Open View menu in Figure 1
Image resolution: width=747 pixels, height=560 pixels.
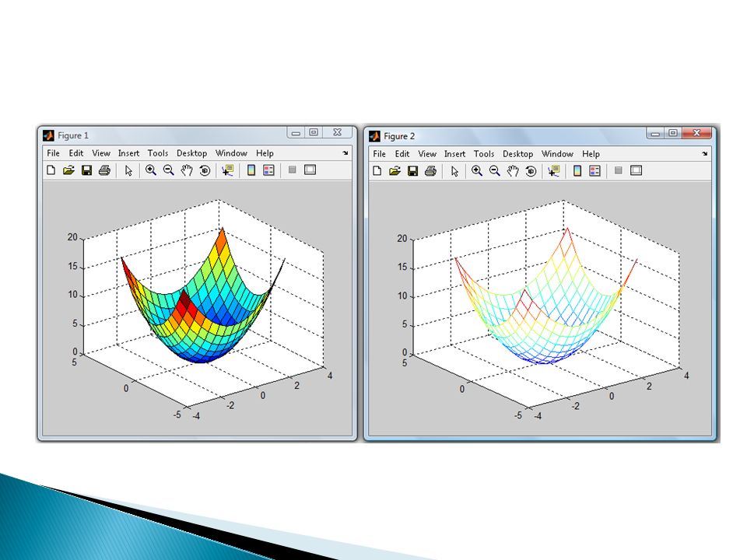(x=101, y=153)
